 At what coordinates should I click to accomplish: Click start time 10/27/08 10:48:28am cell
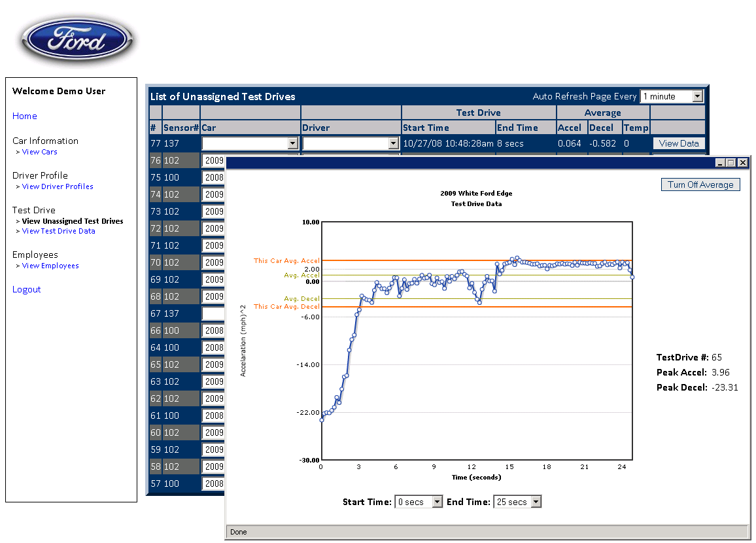point(449,143)
